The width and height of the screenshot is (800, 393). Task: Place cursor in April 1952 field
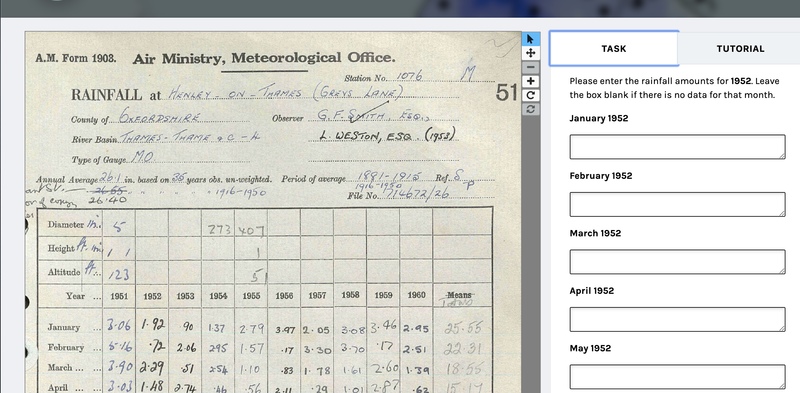click(x=677, y=320)
